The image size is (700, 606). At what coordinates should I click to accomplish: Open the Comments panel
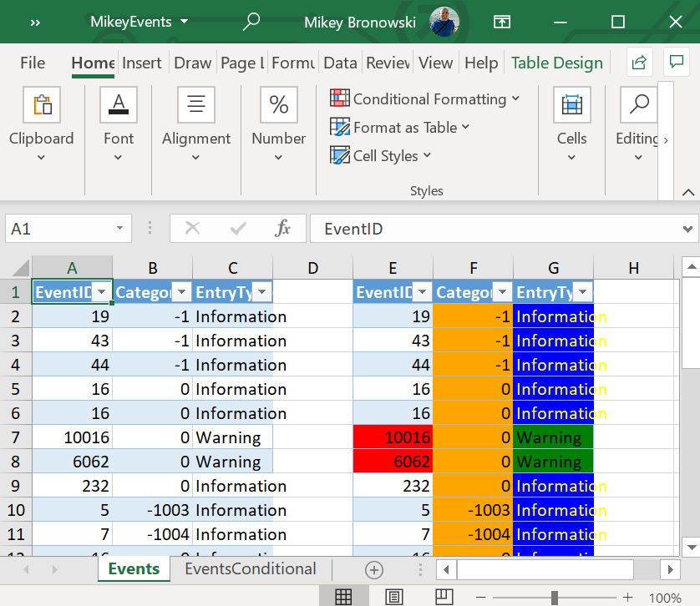676,63
